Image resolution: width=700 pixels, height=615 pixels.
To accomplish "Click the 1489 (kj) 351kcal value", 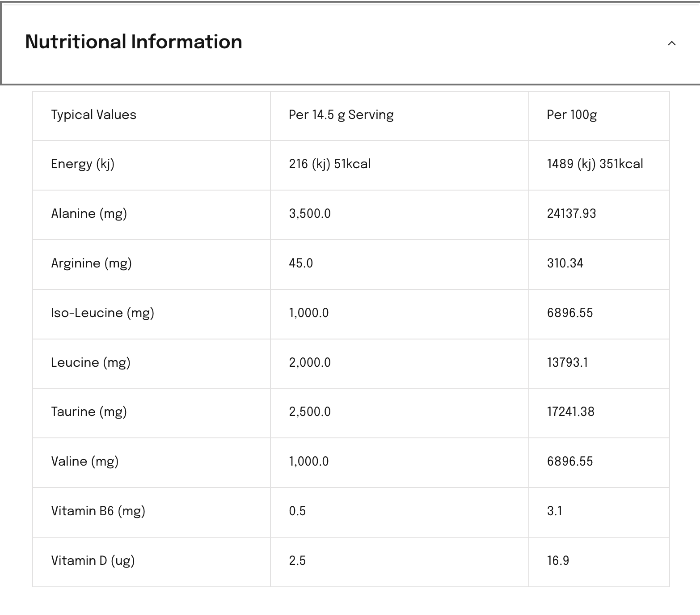I will pos(595,164).
